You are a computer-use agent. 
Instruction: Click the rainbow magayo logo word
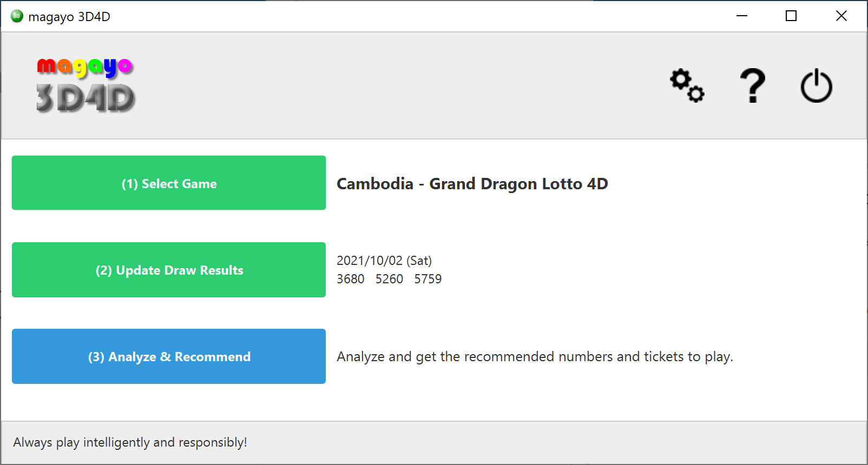tap(85, 68)
